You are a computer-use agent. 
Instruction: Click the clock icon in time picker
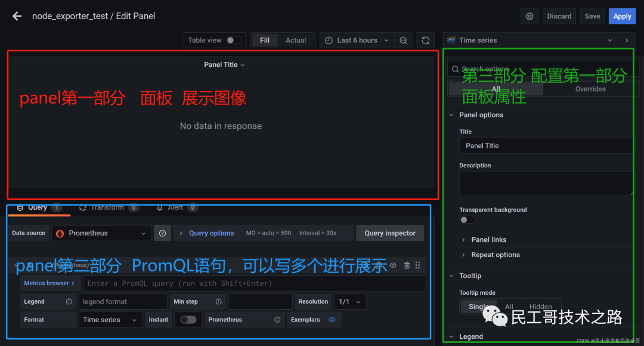coord(329,40)
